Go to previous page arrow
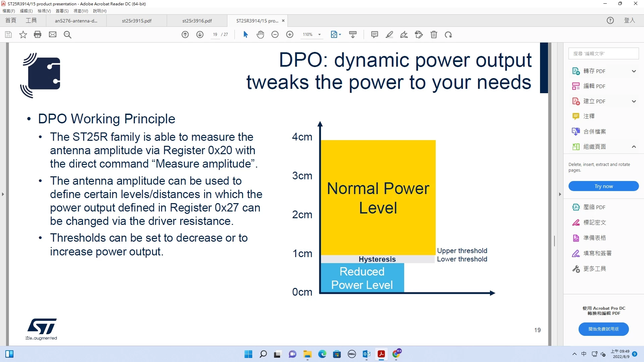 (x=185, y=35)
